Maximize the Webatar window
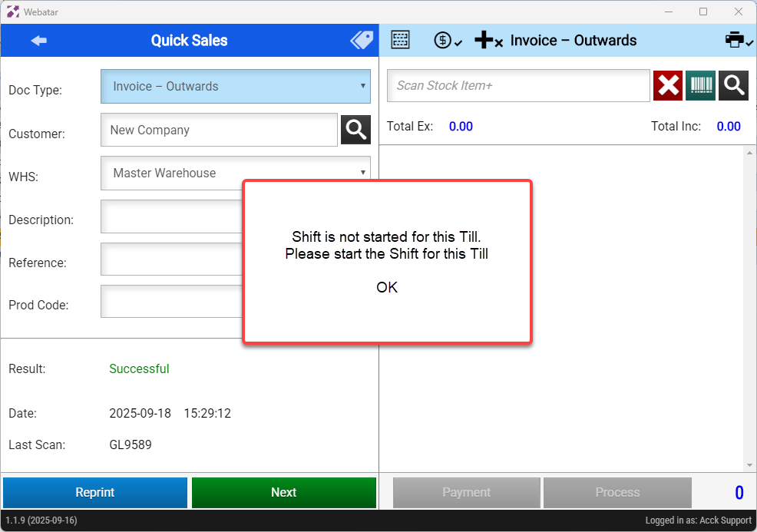Viewport: 757px width, 532px height. [x=703, y=12]
